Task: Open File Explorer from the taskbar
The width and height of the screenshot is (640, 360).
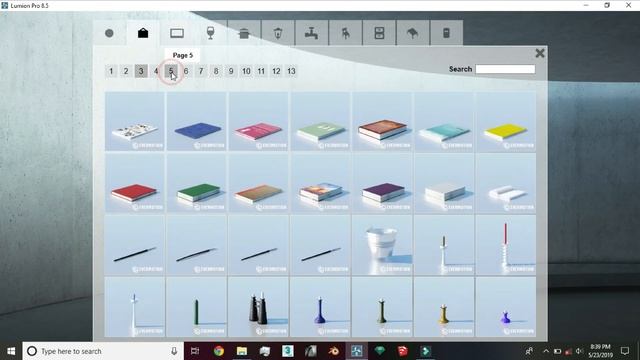Action: tap(242, 351)
